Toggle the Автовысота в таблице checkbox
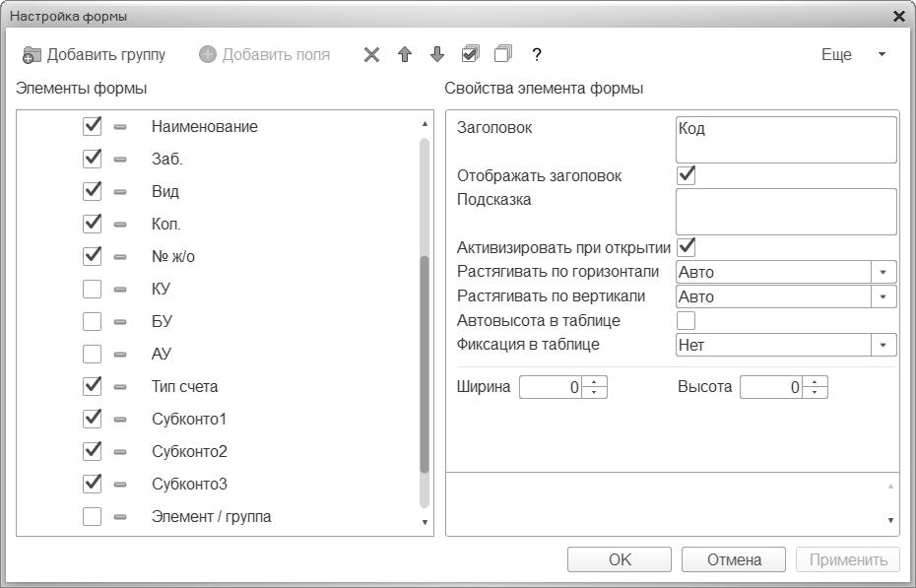 [x=687, y=320]
